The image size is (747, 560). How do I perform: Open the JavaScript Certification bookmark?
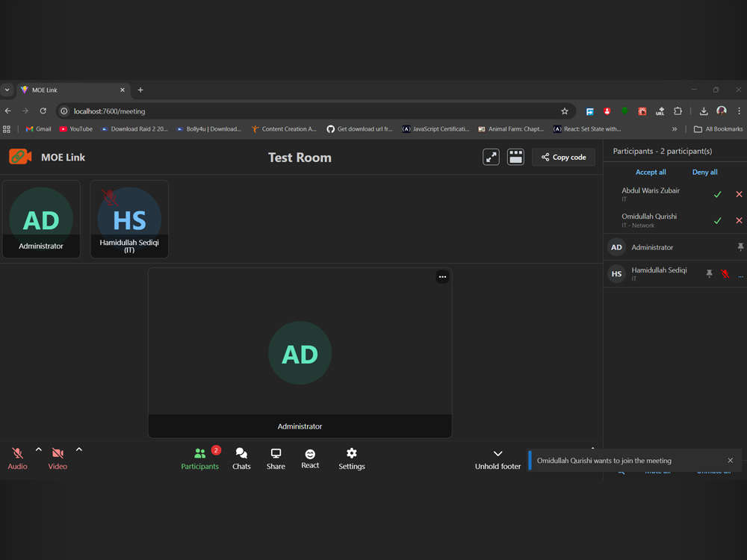click(x=436, y=129)
